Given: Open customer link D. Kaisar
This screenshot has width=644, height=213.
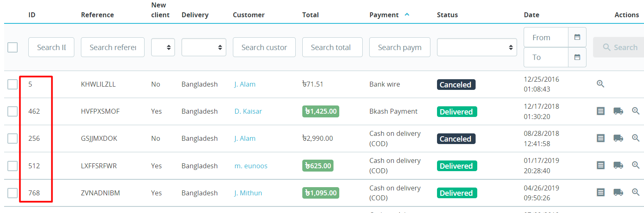Looking at the screenshot, I should pyautogui.click(x=248, y=111).
